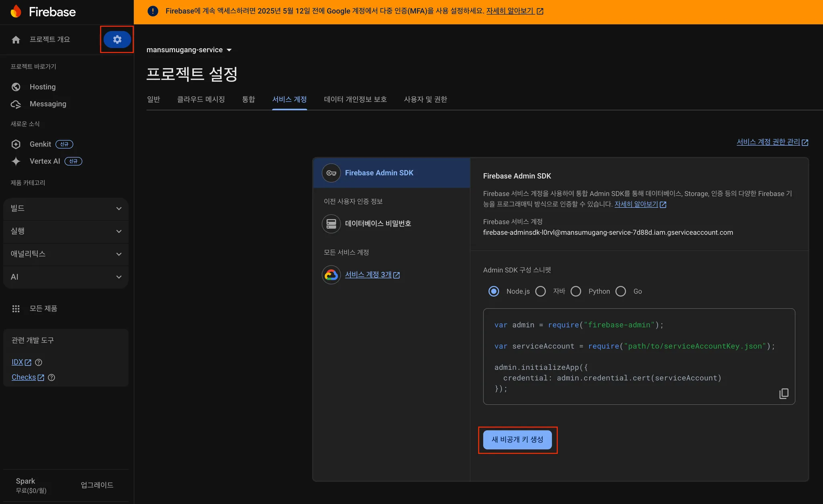
Task: Open the Genkit sidebar item
Action: tap(40, 144)
